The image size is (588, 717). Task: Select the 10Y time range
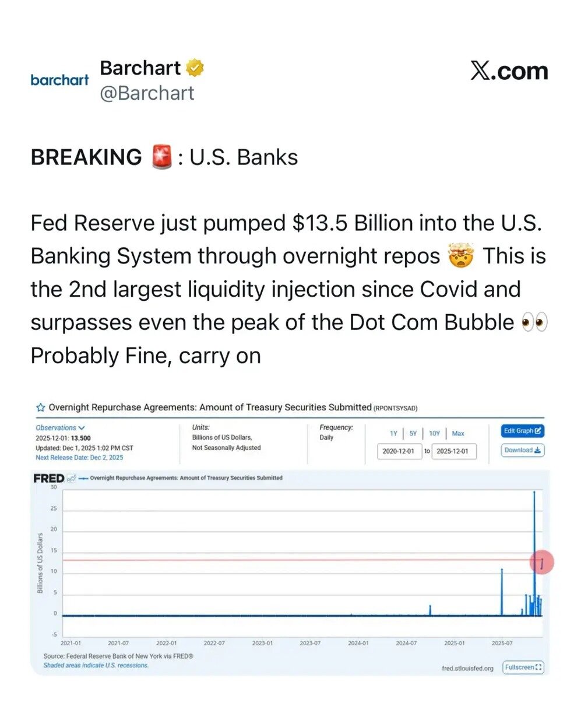[434, 434]
